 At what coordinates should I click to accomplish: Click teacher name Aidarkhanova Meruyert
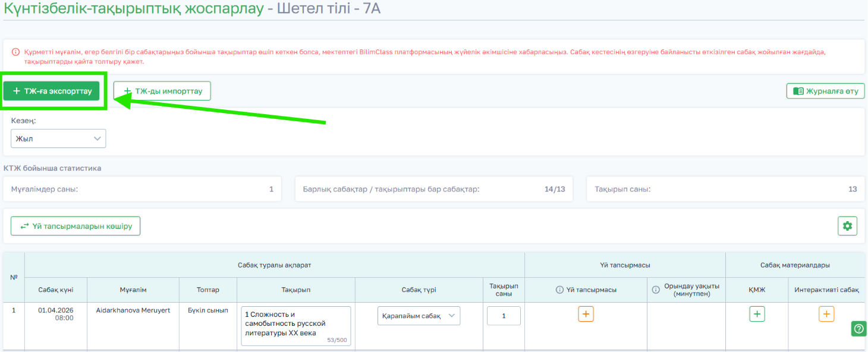click(133, 310)
